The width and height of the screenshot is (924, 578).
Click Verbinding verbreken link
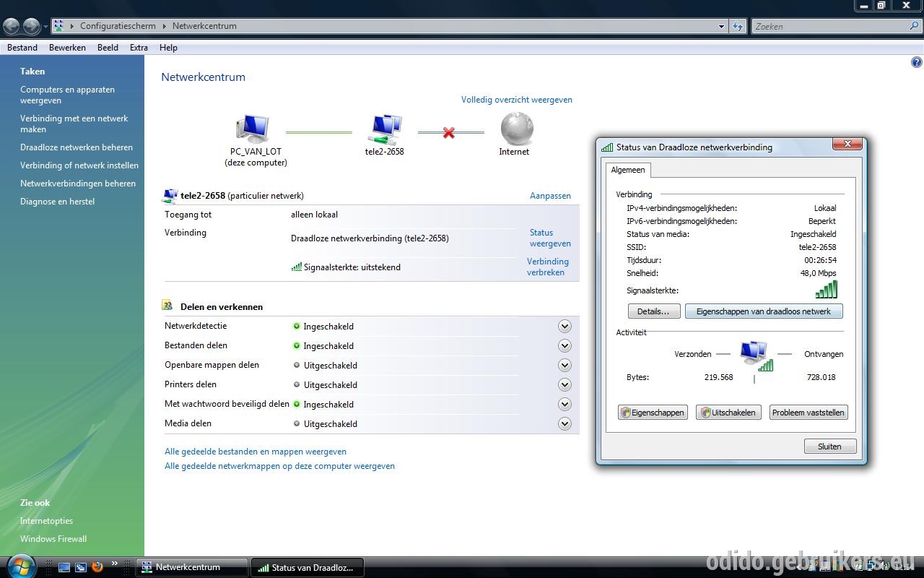pyautogui.click(x=548, y=267)
